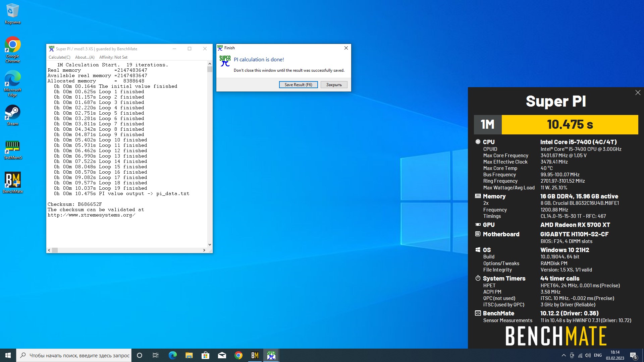The image size is (644, 362).
Task: Click 16 GB DDR4, 15.96 GB active
Action: pos(579,196)
